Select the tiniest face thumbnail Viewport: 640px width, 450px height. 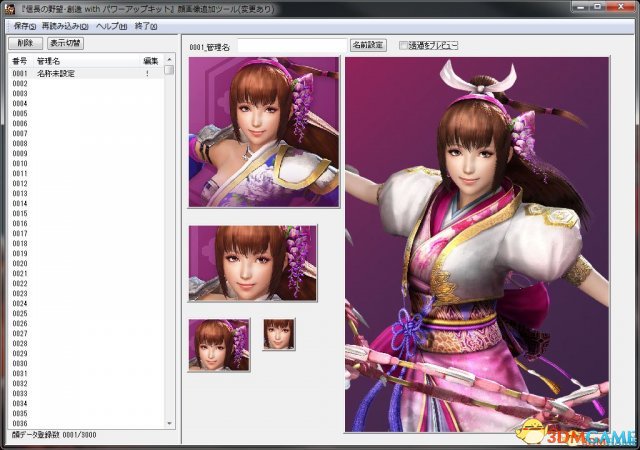click(x=279, y=334)
